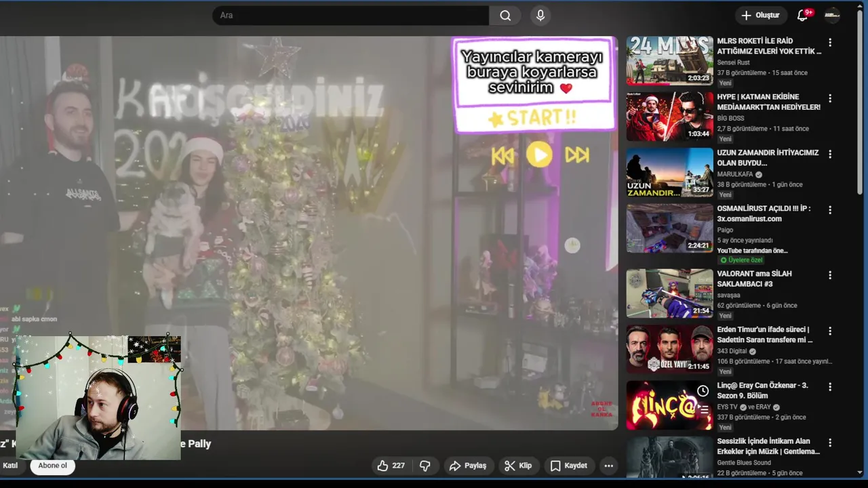Open MARULKAFA channel name
This screenshot has width=868, height=488.
735,174
